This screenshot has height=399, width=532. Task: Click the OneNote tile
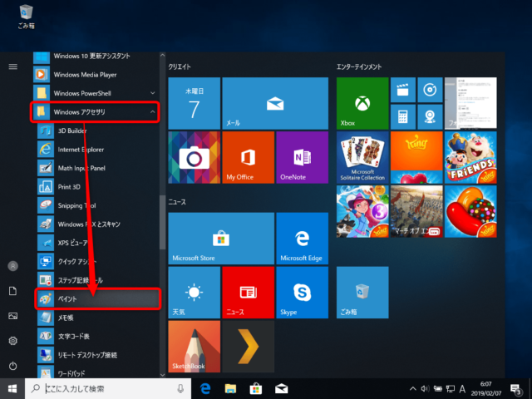coord(302,157)
